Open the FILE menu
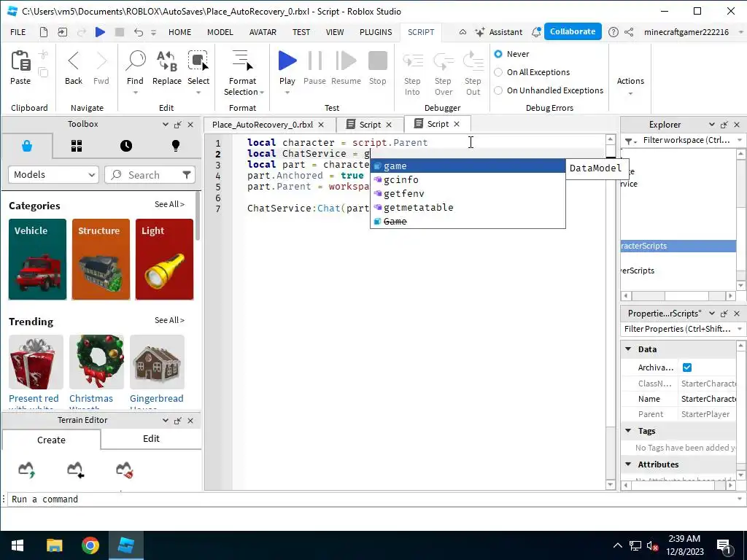The width and height of the screenshot is (747, 560). coord(18,32)
